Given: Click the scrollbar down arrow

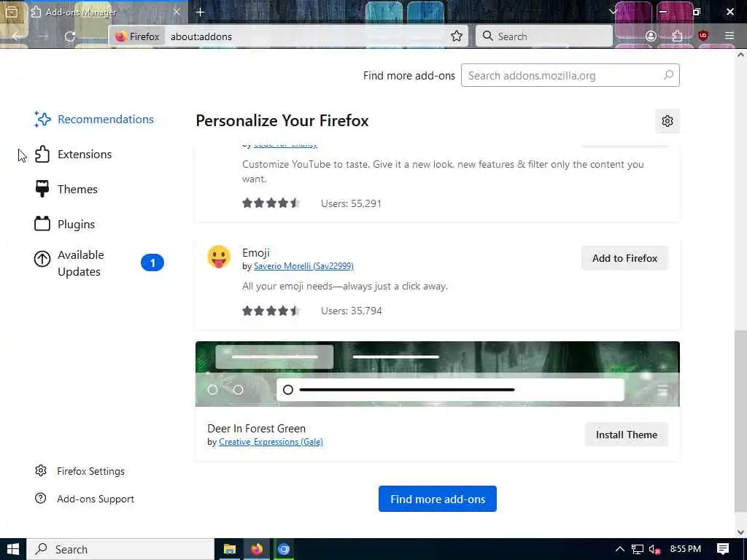Looking at the screenshot, I should pyautogui.click(x=740, y=532).
